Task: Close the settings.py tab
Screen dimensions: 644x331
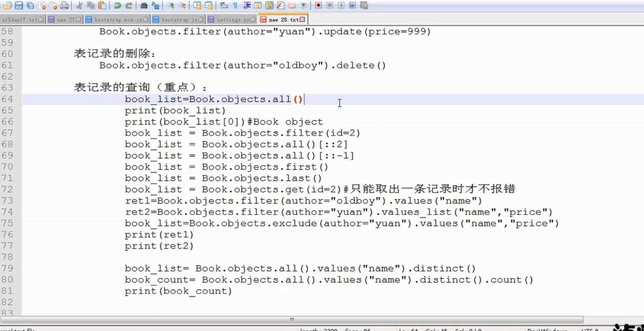Action: [x=253, y=20]
